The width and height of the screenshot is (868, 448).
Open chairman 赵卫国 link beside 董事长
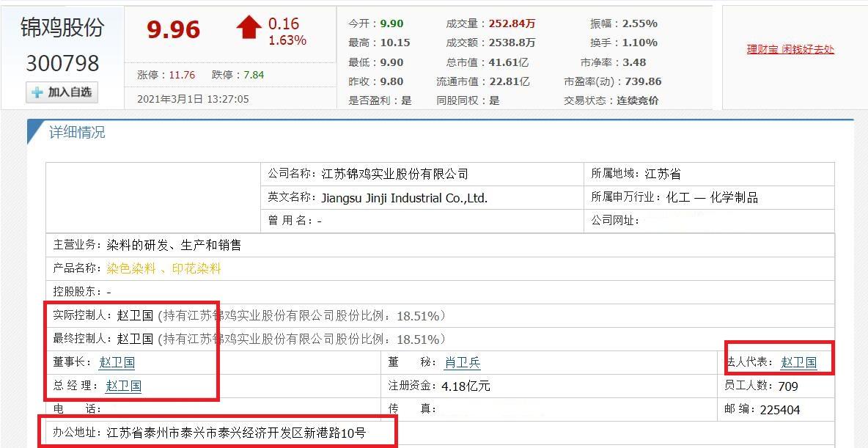117,363
